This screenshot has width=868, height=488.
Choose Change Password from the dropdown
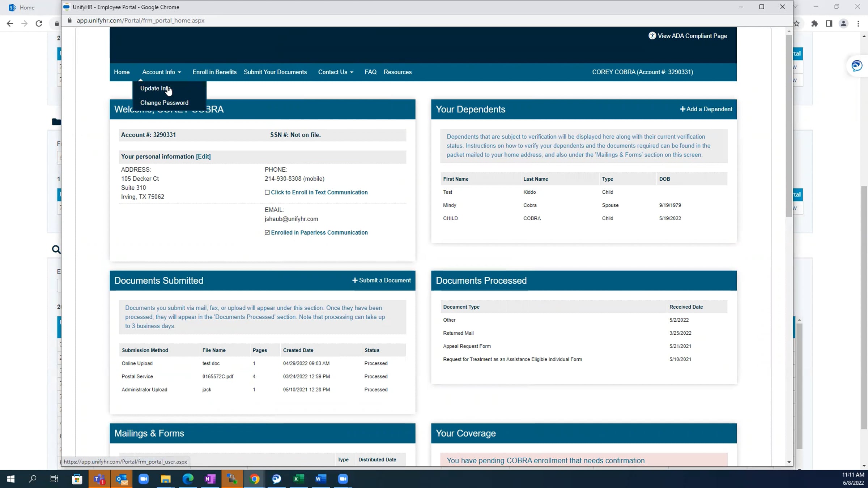[164, 103]
